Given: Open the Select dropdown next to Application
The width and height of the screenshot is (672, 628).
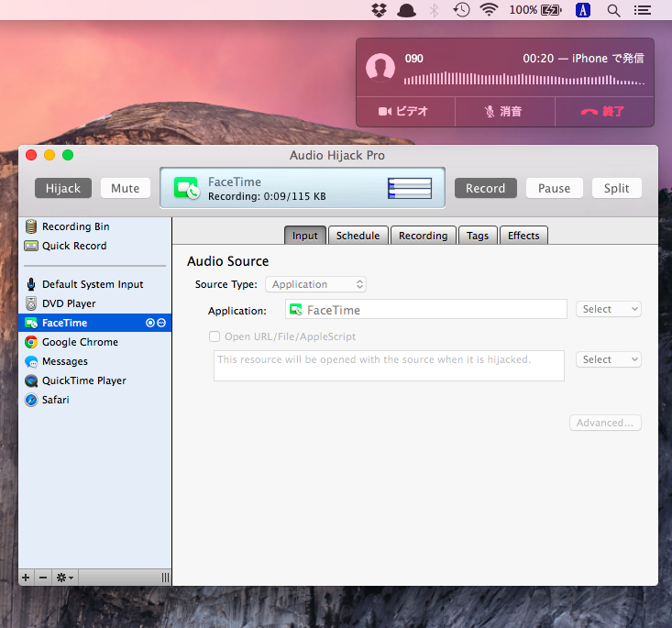Looking at the screenshot, I should [609, 309].
